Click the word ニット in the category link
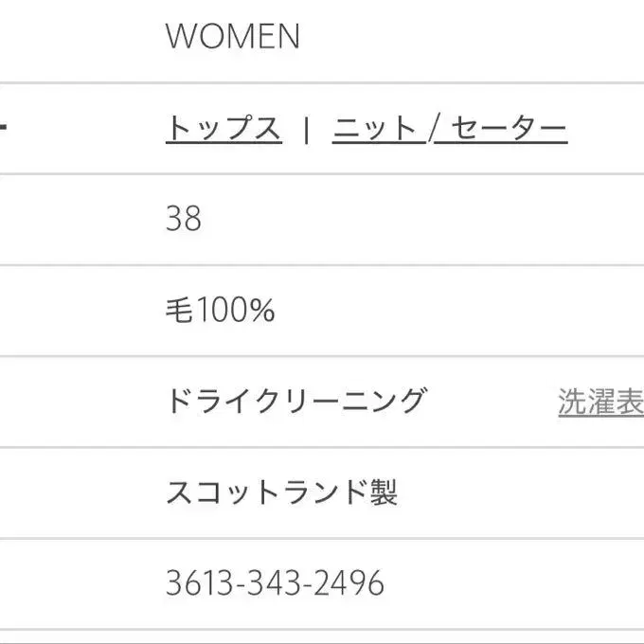The width and height of the screenshot is (644, 644). [375, 128]
